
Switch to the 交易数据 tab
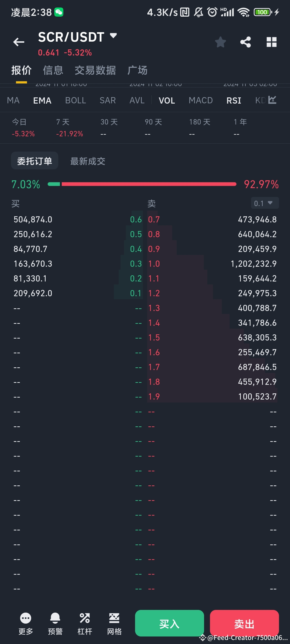[95, 70]
